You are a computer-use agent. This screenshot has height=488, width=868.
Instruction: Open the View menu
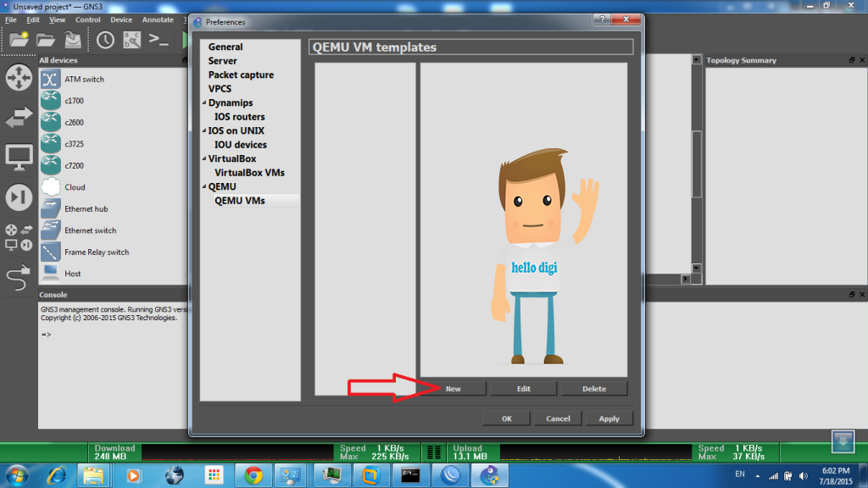coord(57,19)
